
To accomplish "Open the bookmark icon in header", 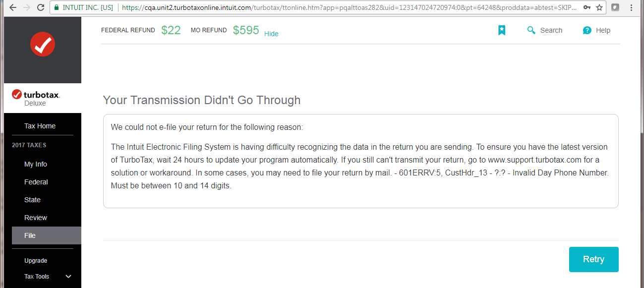I will (x=502, y=30).
